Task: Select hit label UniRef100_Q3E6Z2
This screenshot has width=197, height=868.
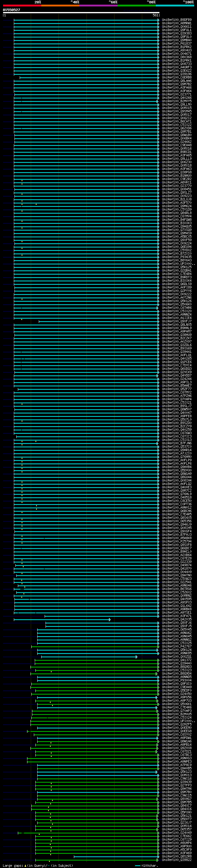Action: [x=176, y=71]
